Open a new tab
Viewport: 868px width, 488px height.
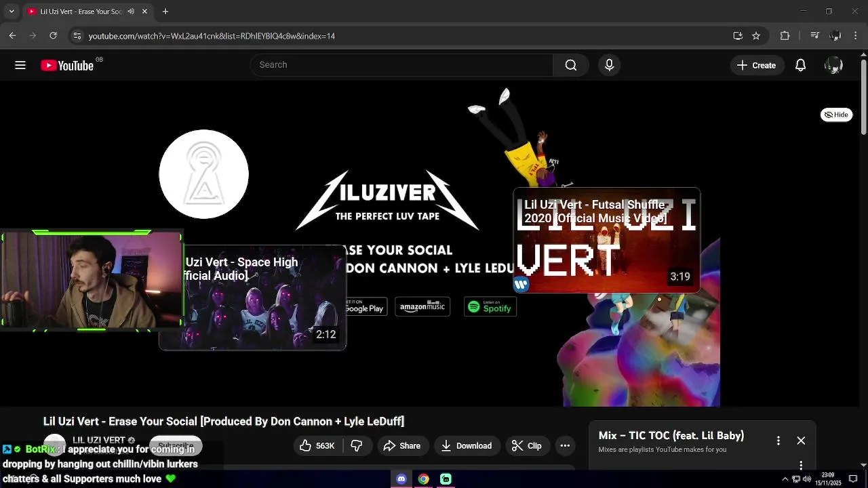165,12
